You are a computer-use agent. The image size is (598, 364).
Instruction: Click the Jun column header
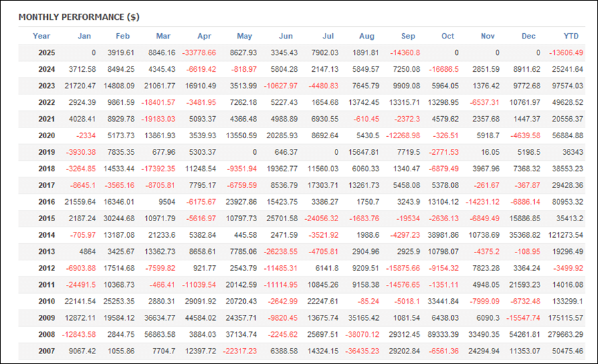click(x=286, y=36)
